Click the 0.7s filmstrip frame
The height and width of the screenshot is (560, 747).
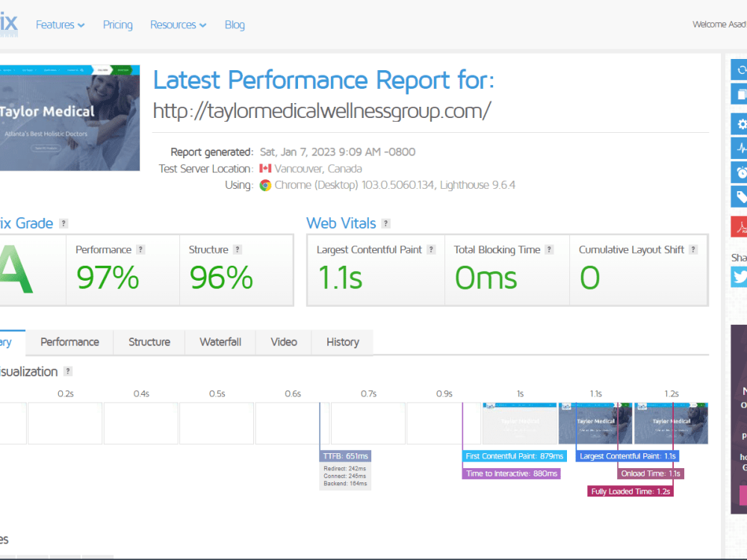368,424
